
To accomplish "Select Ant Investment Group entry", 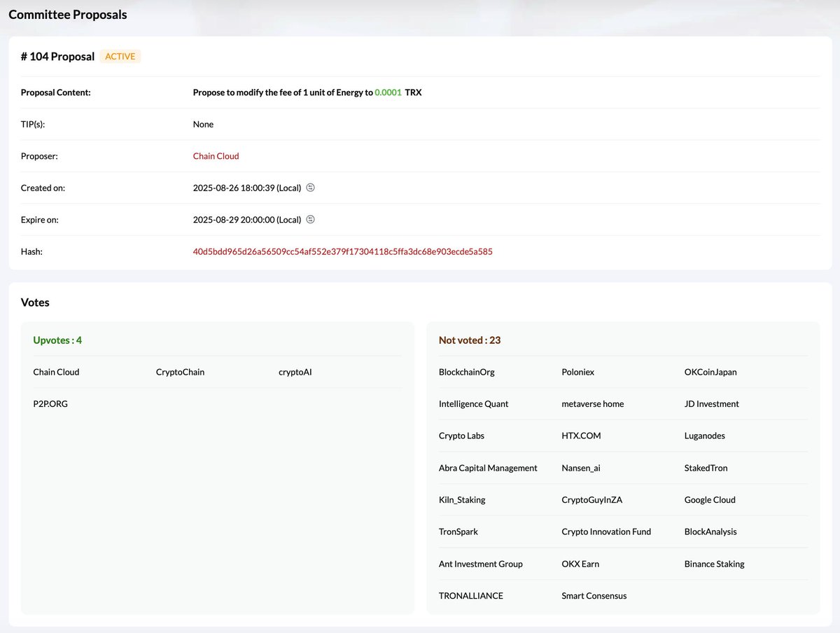I will coord(480,564).
